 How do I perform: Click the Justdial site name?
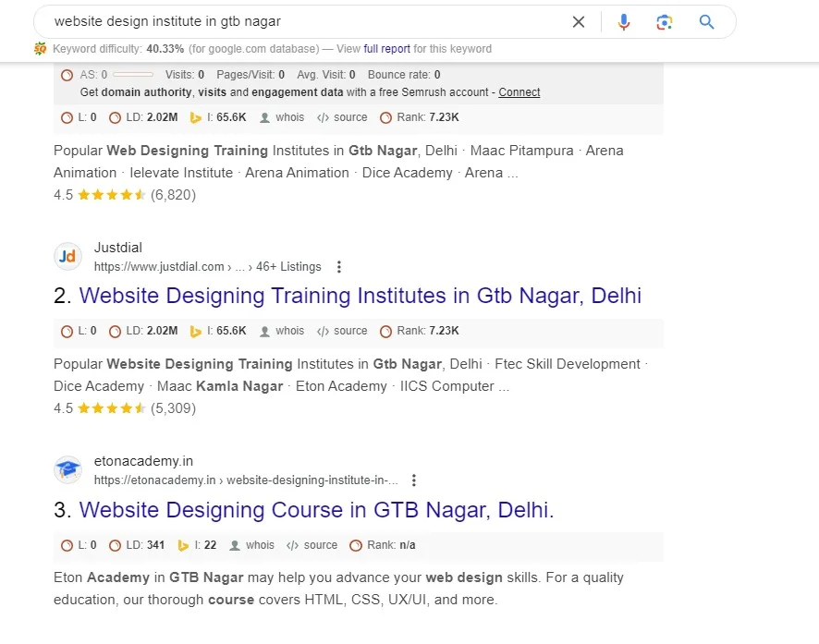coord(118,248)
